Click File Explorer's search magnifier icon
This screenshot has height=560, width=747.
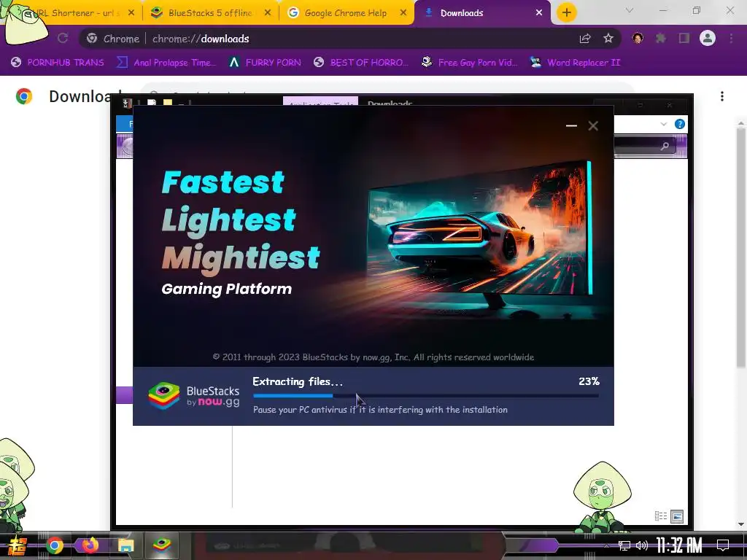665,146
